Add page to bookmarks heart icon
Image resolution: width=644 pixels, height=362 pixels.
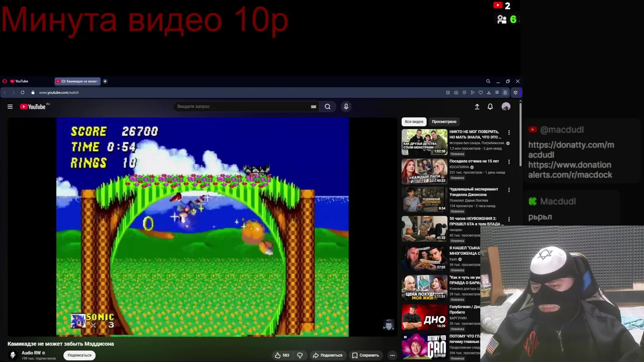pyautogui.click(x=480, y=93)
